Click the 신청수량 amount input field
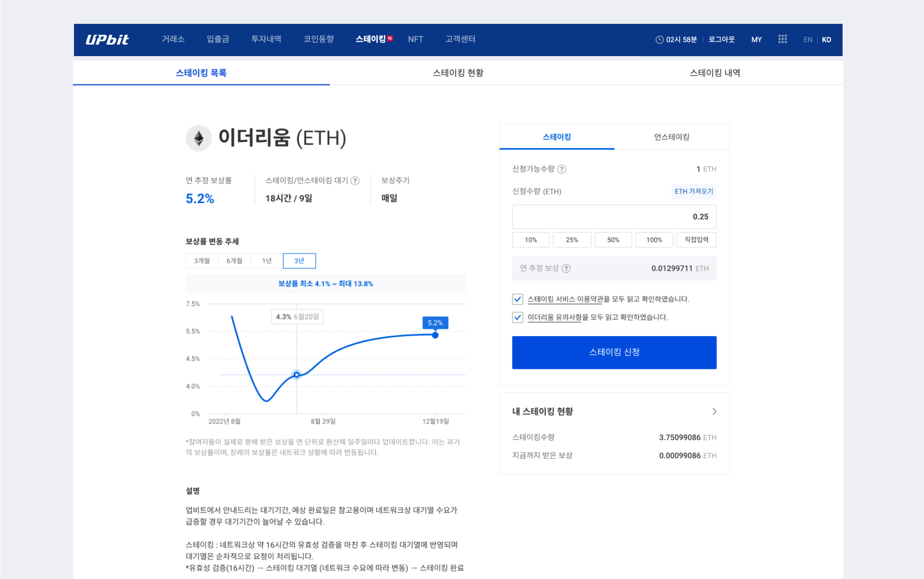Screen dimensions: 924x579 point(614,217)
